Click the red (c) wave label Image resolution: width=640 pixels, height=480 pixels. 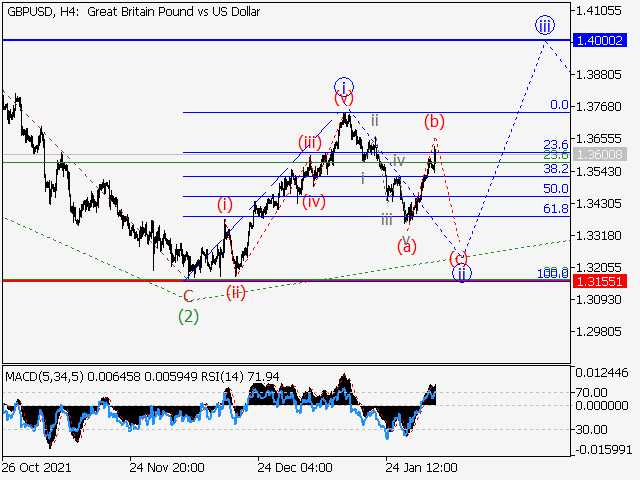click(458, 258)
